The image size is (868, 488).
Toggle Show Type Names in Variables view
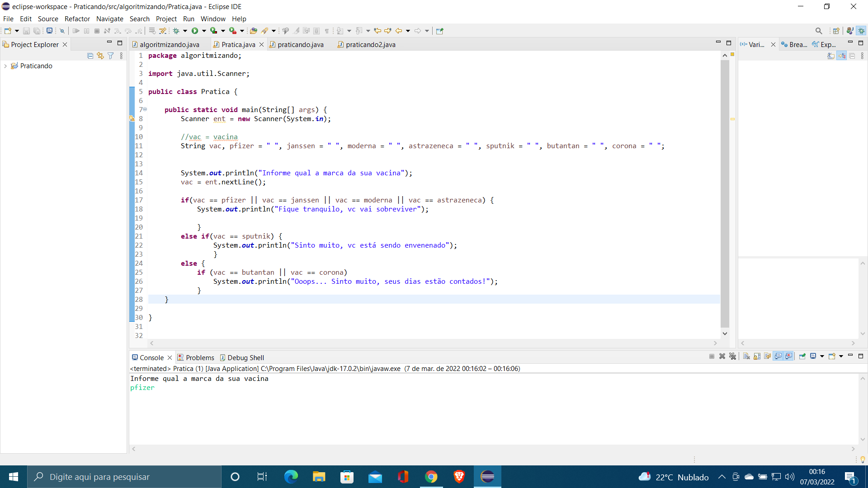point(831,56)
